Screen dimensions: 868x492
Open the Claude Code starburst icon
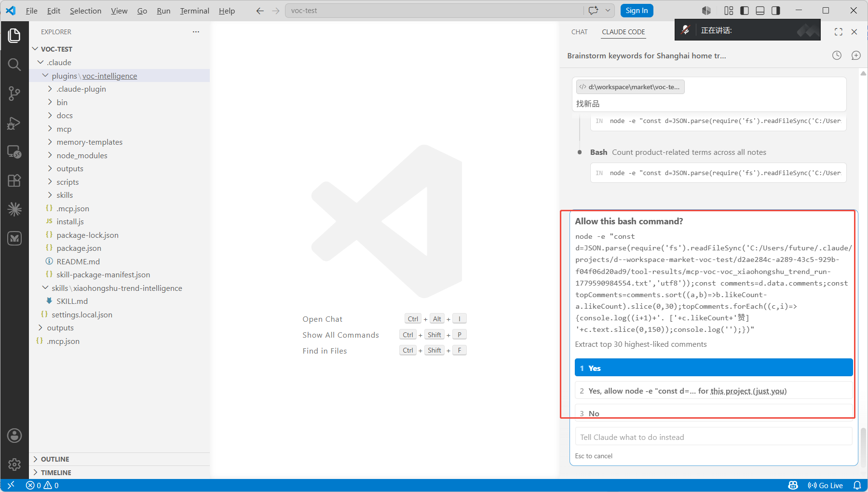pyautogui.click(x=14, y=209)
